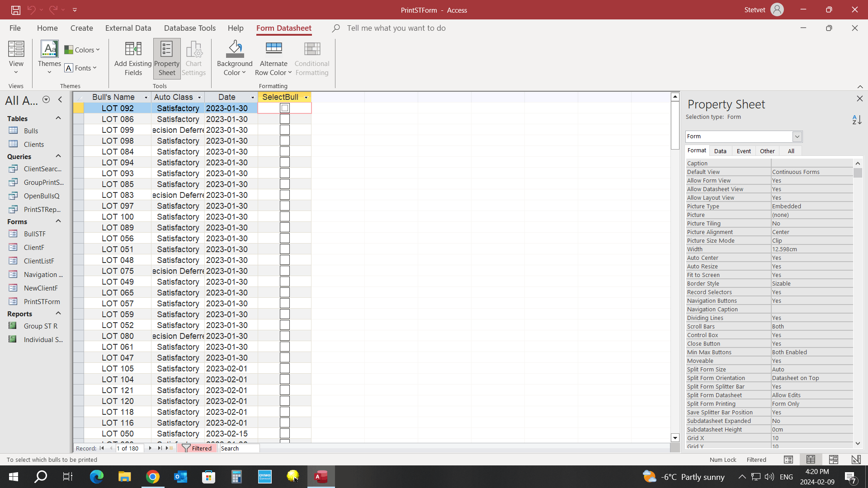Open the Database Tools ribbon tab
The width and height of the screenshot is (868, 488).
tap(189, 28)
